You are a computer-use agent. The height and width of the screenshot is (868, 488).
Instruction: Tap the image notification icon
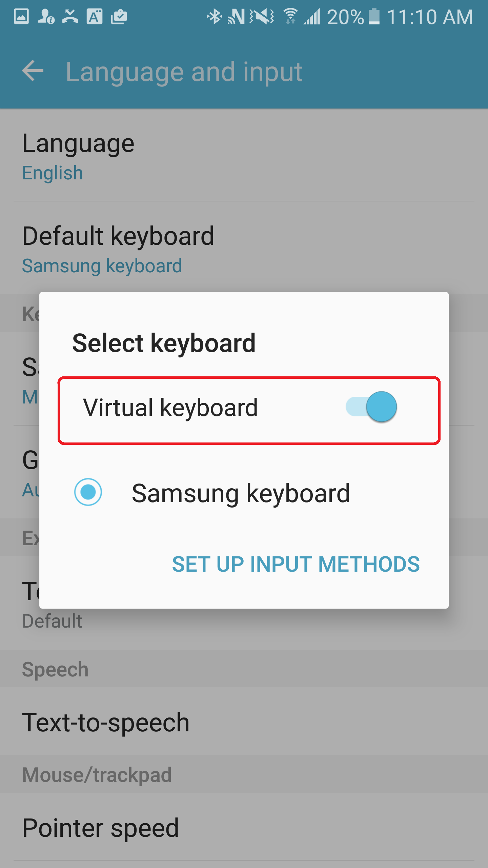(x=21, y=16)
